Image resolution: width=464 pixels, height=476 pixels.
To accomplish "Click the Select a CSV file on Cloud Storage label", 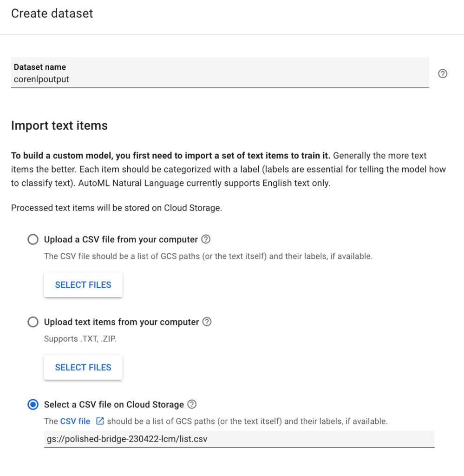I will click(x=114, y=405).
